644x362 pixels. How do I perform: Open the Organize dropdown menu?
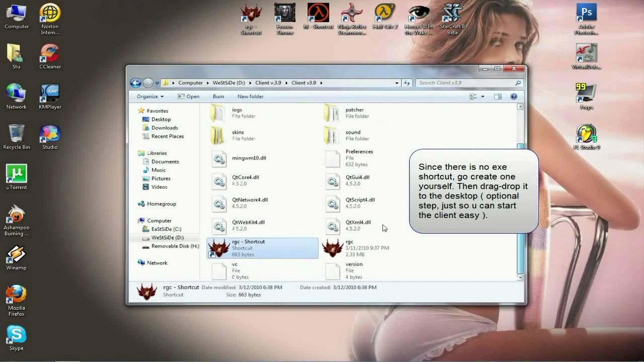pos(150,97)
